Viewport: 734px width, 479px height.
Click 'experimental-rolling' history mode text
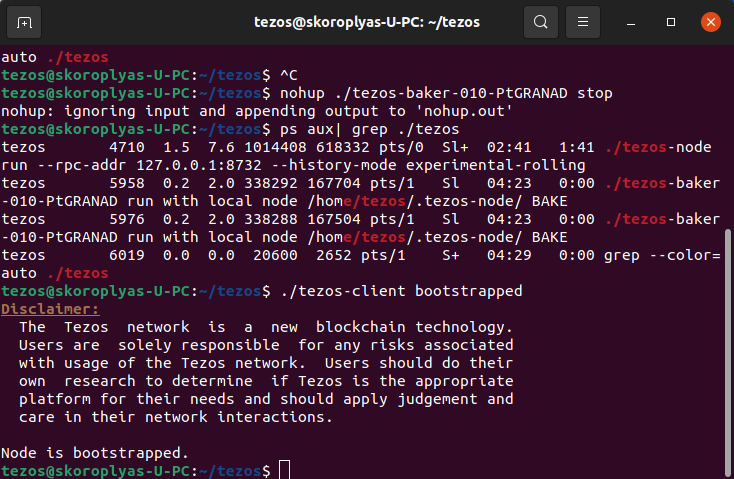(x=495, y=165)
